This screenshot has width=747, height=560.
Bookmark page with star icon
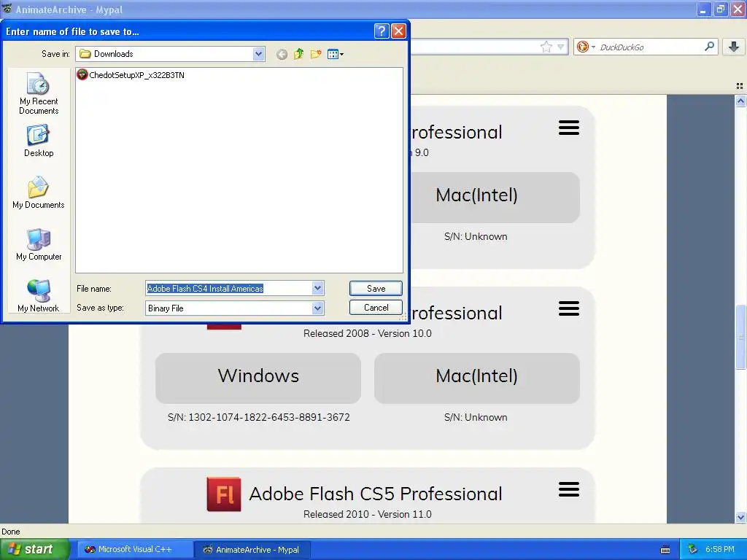[x=546, y=47]
